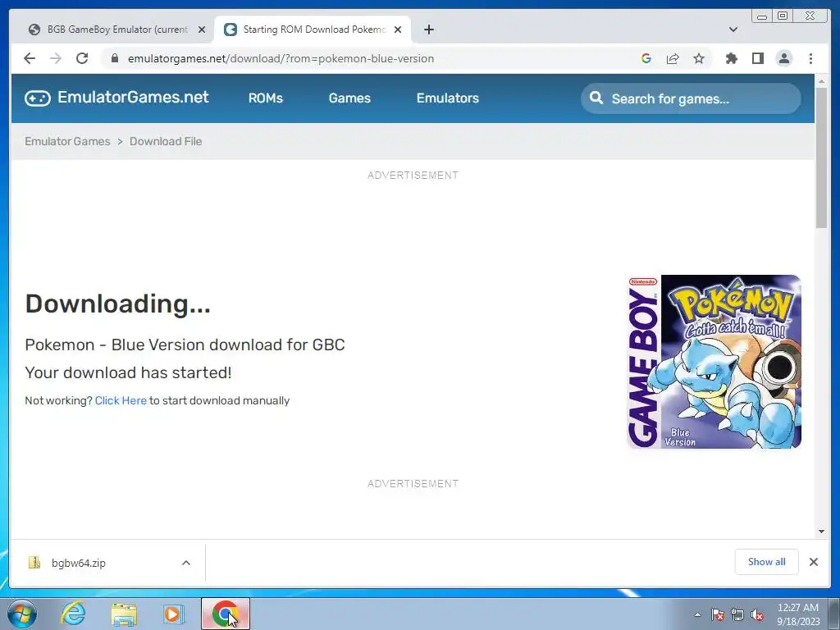Screen dimensions: 840x630
Task: Open Windows Explorer from taskbar
Action: pos(124,614)
